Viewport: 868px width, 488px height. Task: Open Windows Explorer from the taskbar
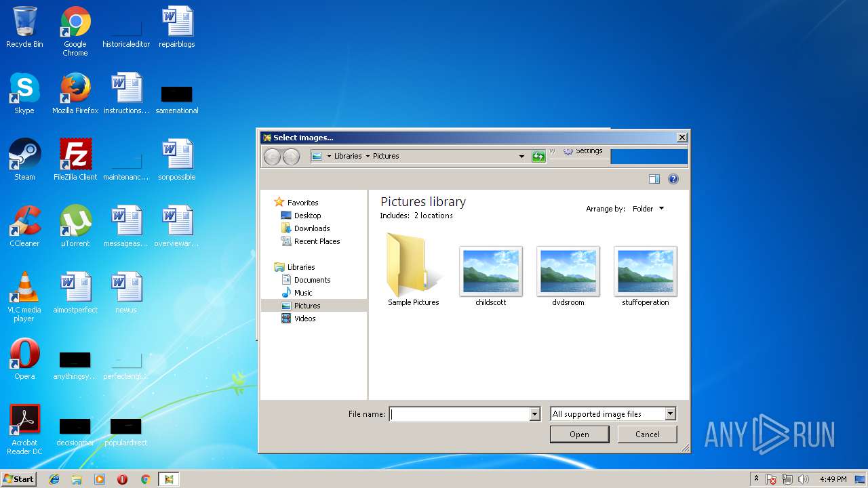(77, 479)
